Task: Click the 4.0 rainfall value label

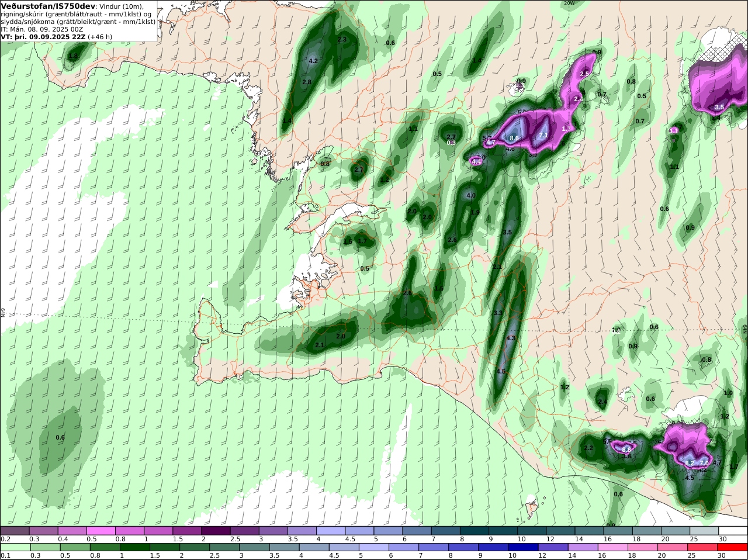Action: pyautogui.click(x=471, y=196)
